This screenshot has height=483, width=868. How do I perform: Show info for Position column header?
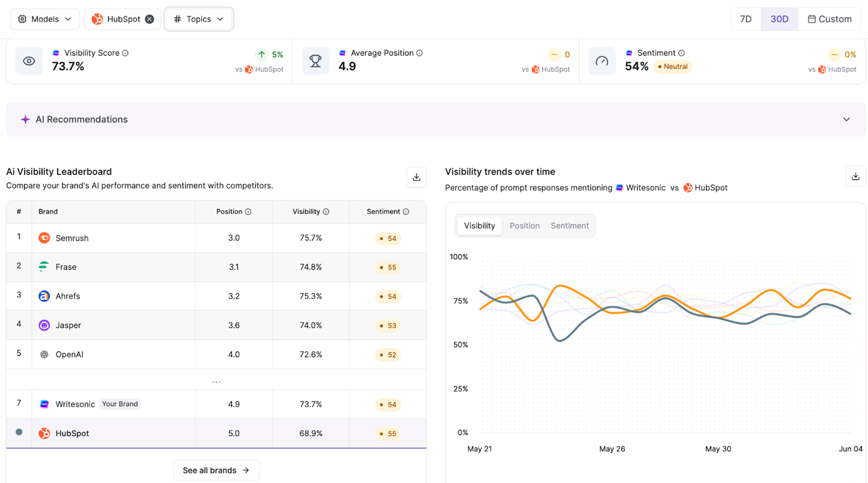coord(248,212)
